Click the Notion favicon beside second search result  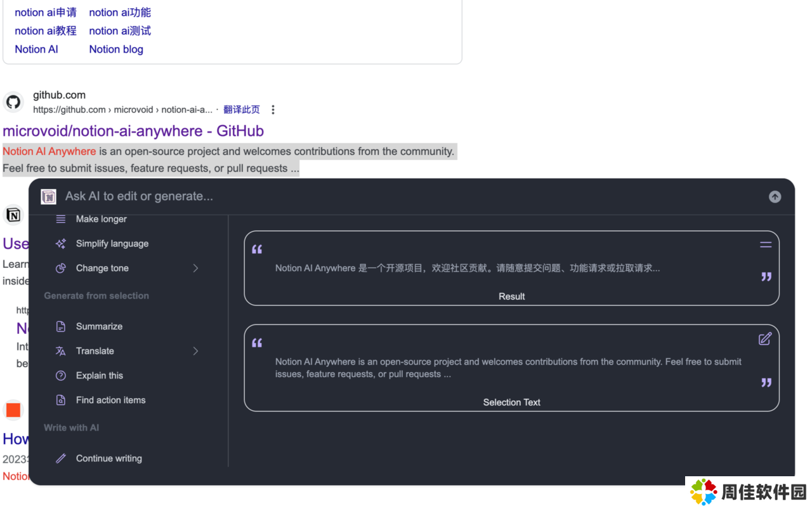coord(13,215)
